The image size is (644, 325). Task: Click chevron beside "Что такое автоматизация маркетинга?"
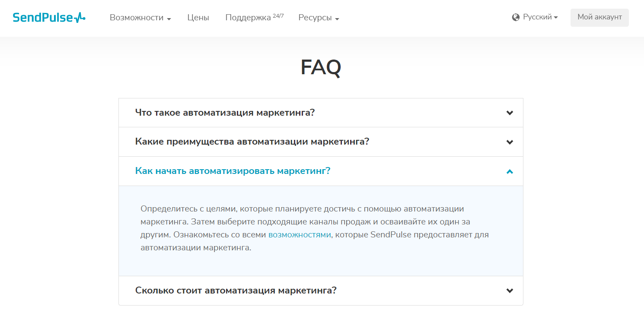pyautogui.click(x=510, y=113)
